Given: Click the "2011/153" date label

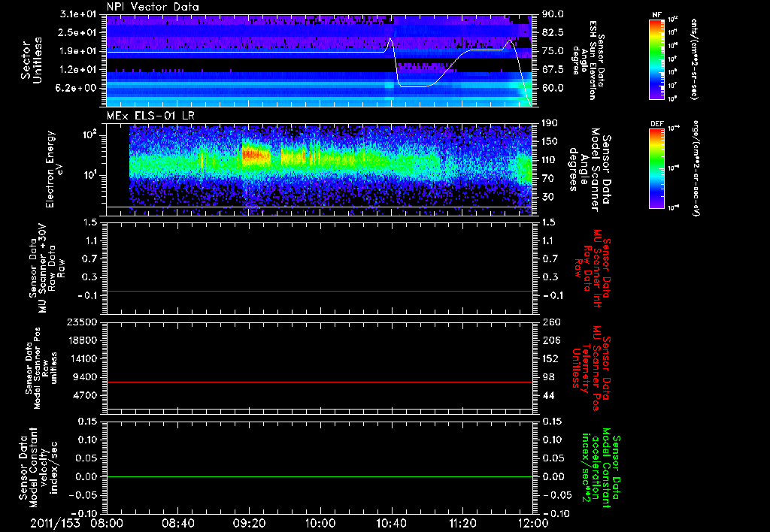Looking at the screenshot, I should click(55, 523).
